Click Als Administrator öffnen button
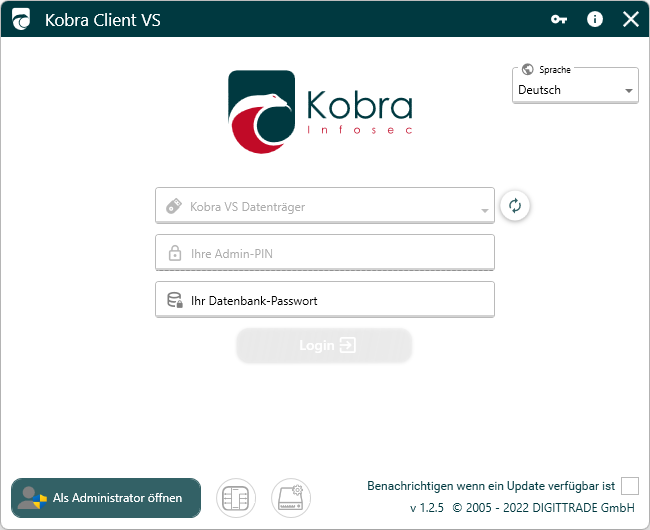Image resolution: width=650 pixels, height=530 pixels. [106, 498]
